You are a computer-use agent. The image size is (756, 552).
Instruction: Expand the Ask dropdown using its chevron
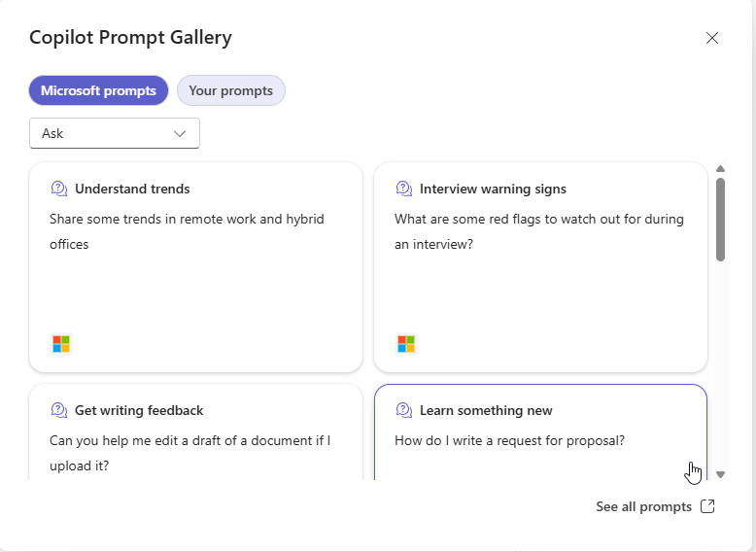180,133
